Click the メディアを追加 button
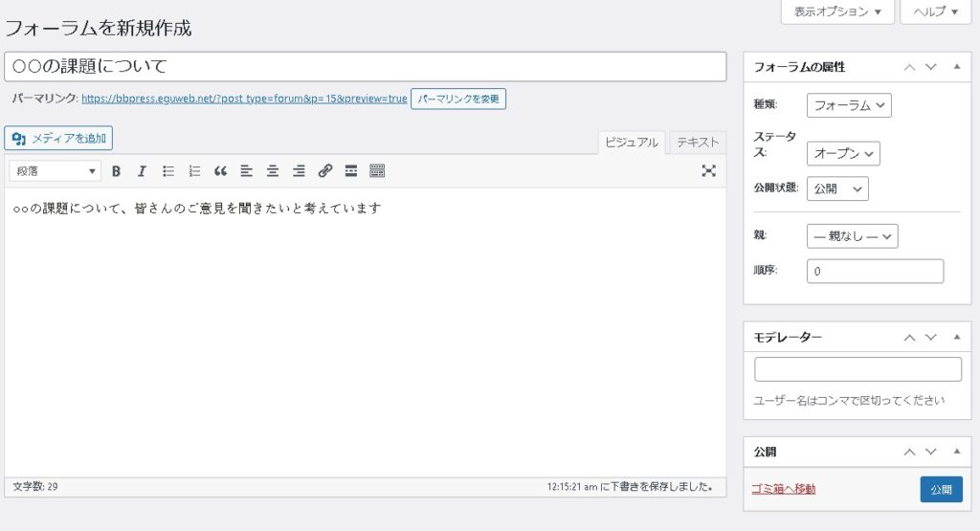Viewport: 980px width, 531px height. tap(58, 139)
